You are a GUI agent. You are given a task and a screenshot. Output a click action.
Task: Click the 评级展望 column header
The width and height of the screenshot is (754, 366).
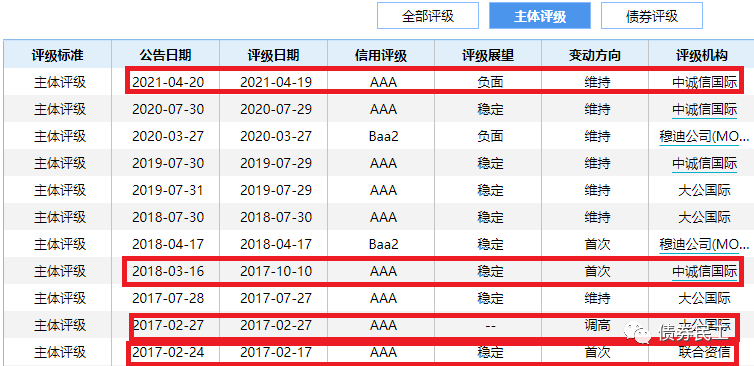(x=488, y=55)
